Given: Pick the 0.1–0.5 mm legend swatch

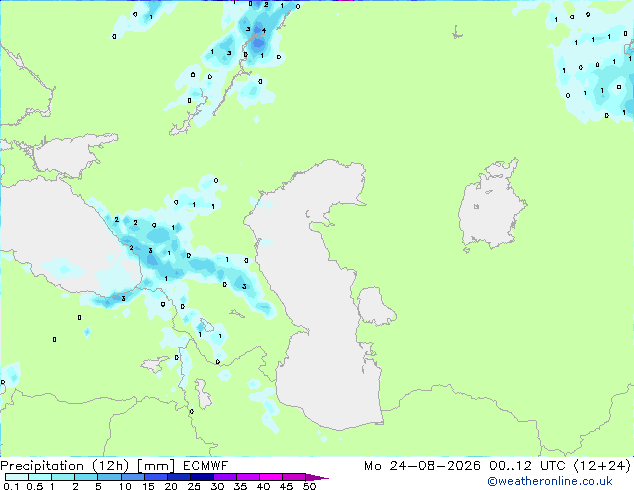Looking at the screenshot, I should [17, 477].
